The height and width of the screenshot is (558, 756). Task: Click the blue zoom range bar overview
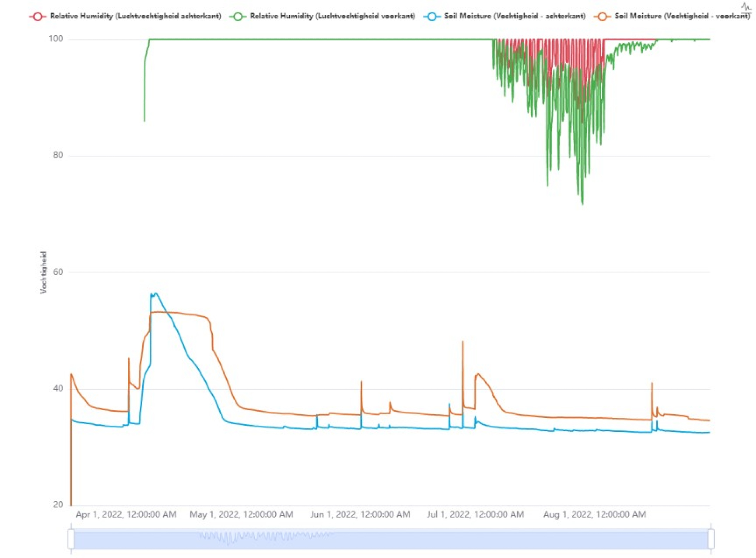[x=391, y=539]
